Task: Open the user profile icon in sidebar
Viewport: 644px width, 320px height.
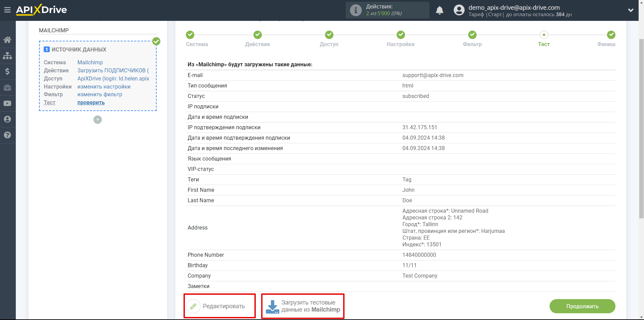Action: [7, 119]
